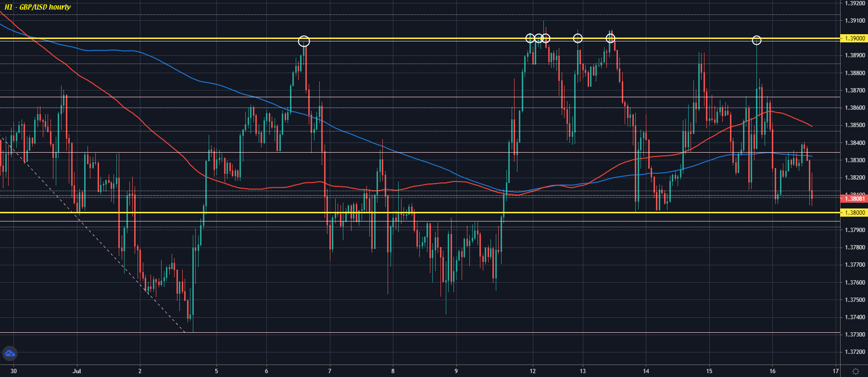This screenshot has height=377, width=868.
Task: Click the leftmost circle in the July 12 cluster
Action: click(x=530, y=39)
